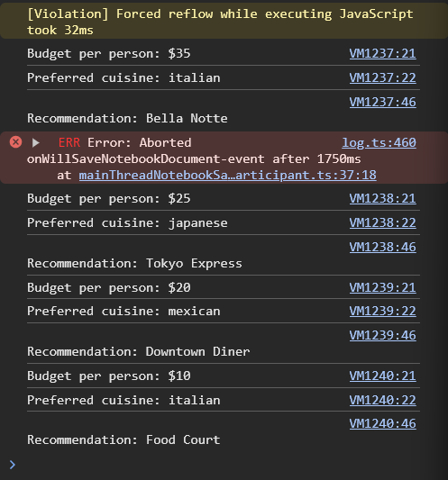Open mainThreadNotebookSa…articipant.ts:37:18 stack link
The width and height of the screenshot is (448, 480).
[228, 175]
